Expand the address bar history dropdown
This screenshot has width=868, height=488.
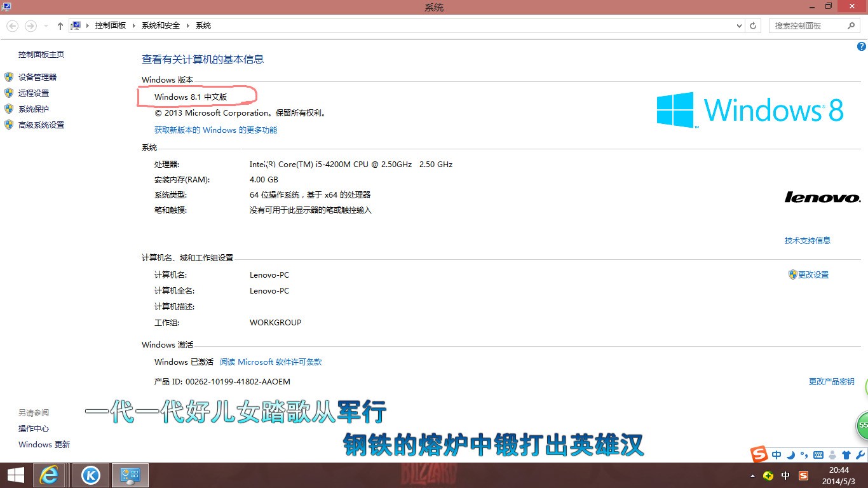pyautogui.click(x=739, y=26)
